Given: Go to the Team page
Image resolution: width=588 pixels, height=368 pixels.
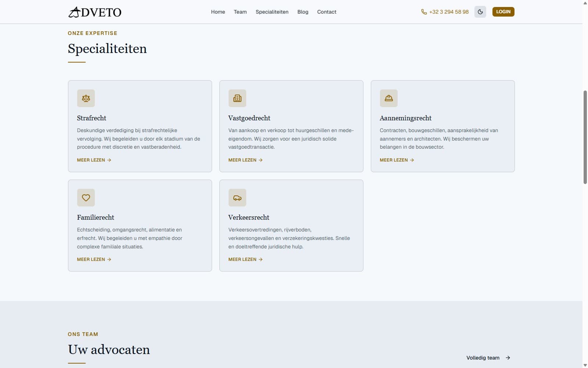Looking at the screenshot, I should pyautogui.click(x=240, y=12).
